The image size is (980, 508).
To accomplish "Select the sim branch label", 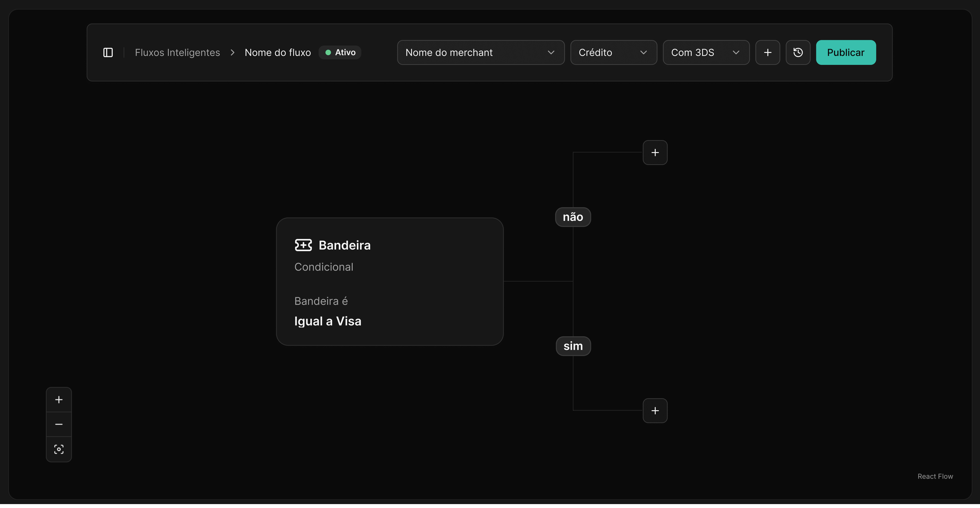I will point(573,346).
